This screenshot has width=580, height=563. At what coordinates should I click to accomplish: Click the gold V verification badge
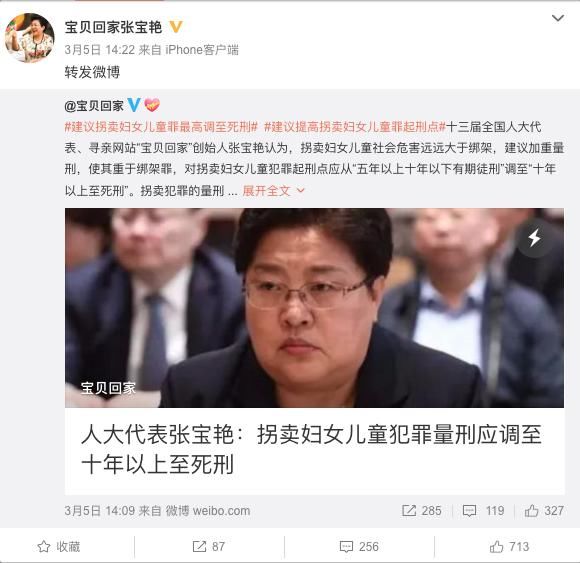click(176, 27)
